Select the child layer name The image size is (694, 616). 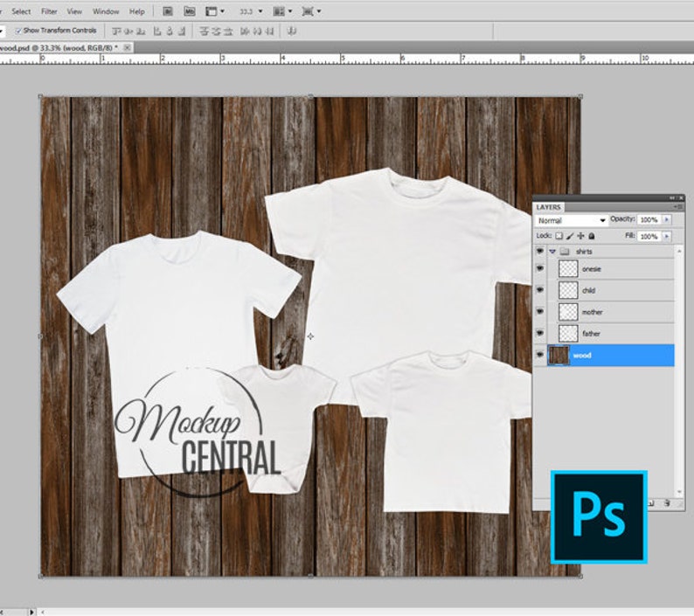588,290
